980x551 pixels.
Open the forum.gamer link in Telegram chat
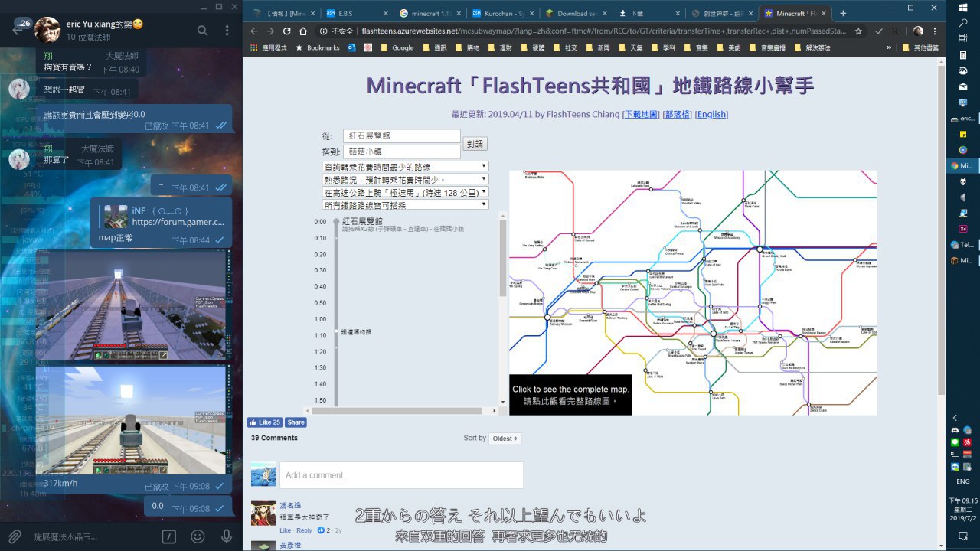pyautogui.click(x=178, y=223)
